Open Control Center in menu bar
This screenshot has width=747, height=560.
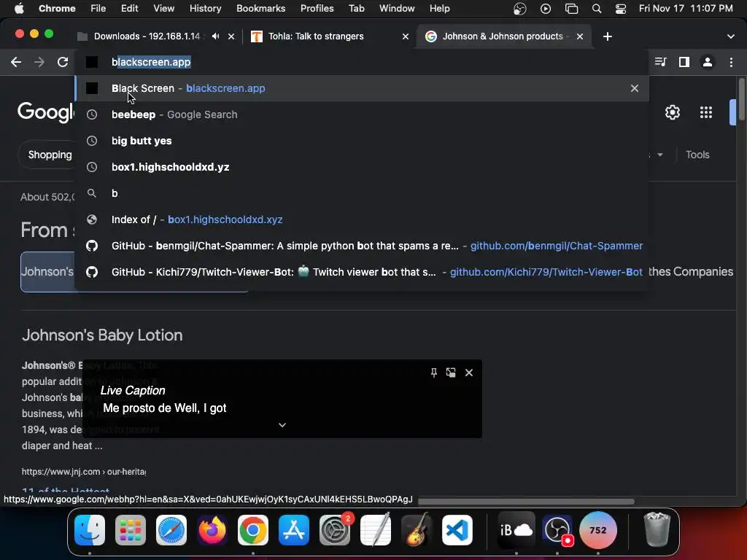point(621,8)
